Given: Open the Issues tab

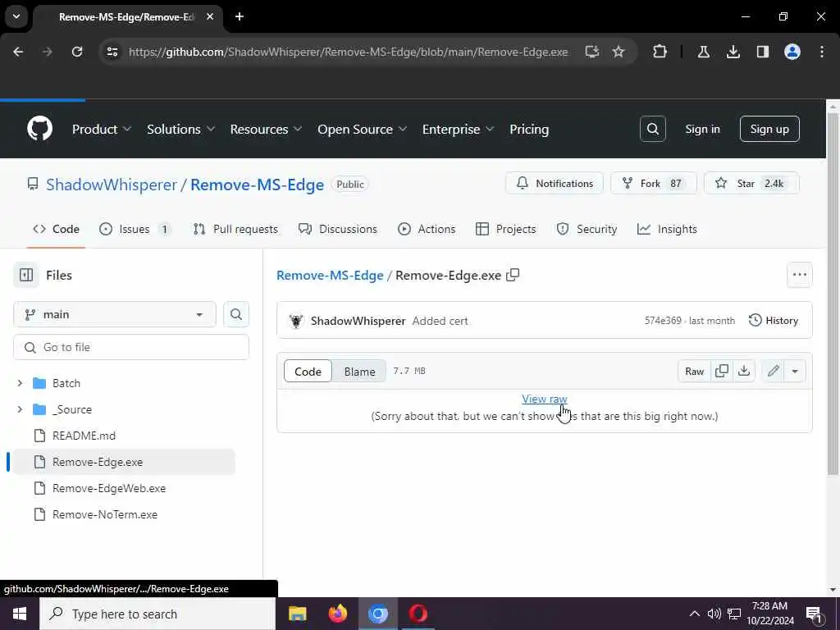Looking at the screenshot, I should [135, 230].
